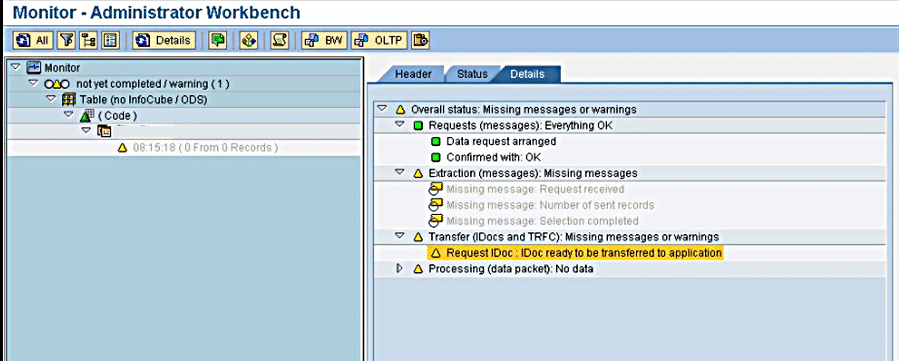
Task: Collapse the Monitor root node
Action: [x=15, y=67]
